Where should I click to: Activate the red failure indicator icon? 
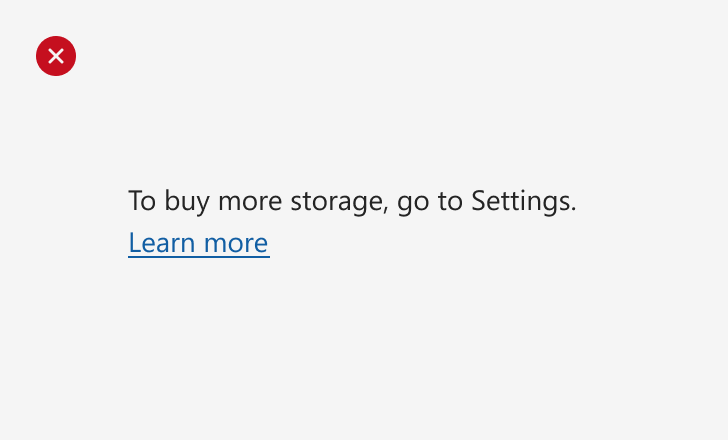click(x=56, y=56)
